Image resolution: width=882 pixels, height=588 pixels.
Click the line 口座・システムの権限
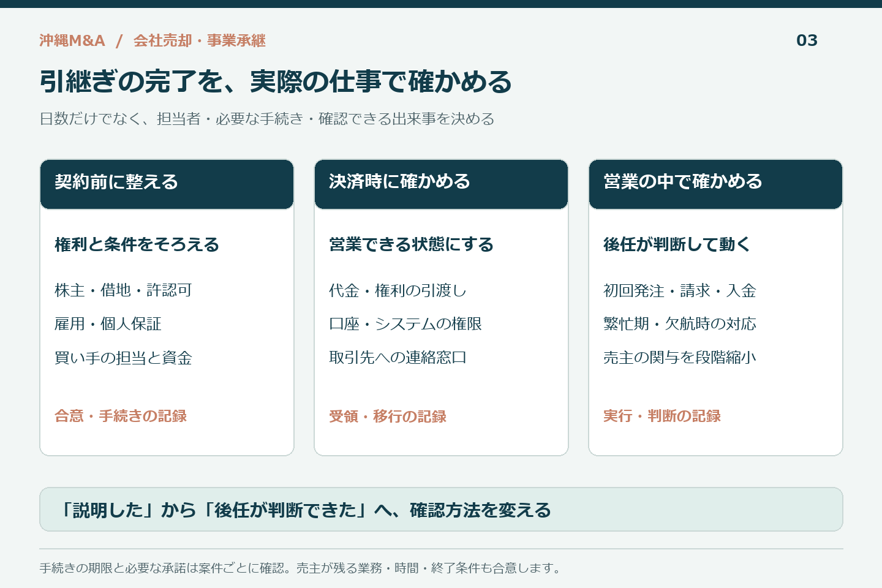405,324
